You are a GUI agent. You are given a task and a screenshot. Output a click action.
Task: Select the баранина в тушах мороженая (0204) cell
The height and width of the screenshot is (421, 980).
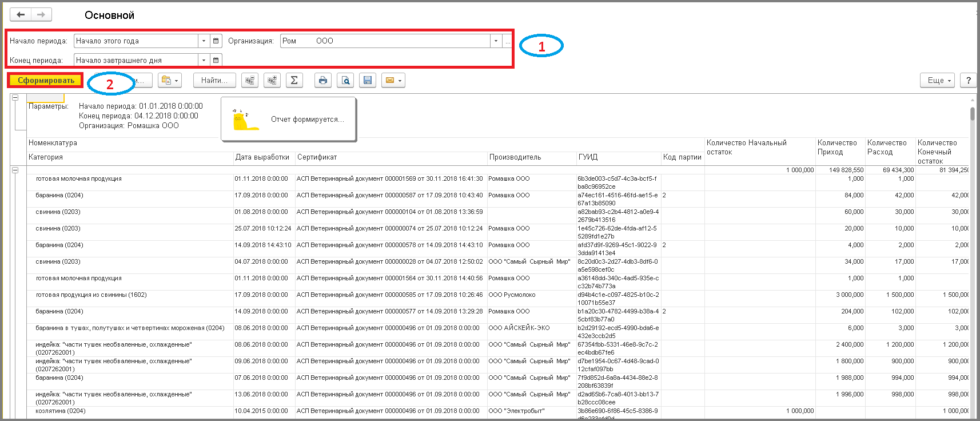(130, 332)
